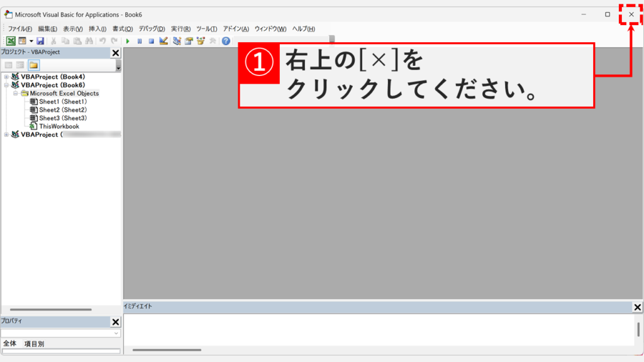
Task: Click the Break pause icon
Action: 140,41
